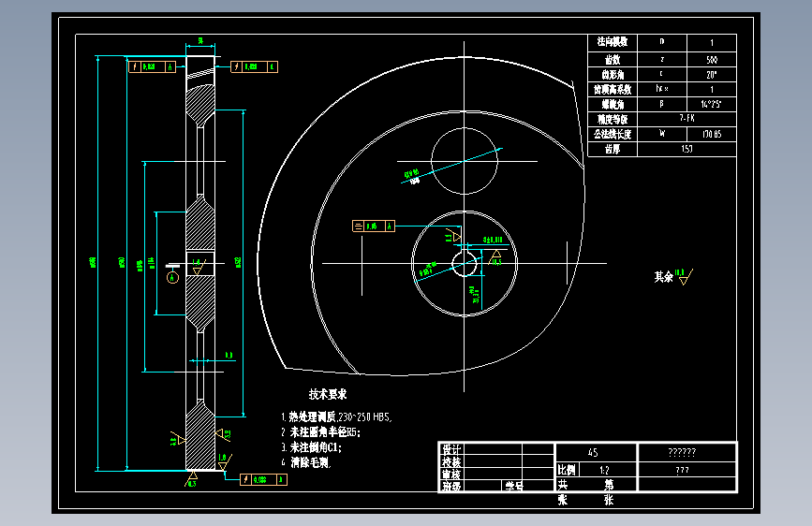Select the '技术要求' heading text

pyautogui.click(x=327, y=395)
